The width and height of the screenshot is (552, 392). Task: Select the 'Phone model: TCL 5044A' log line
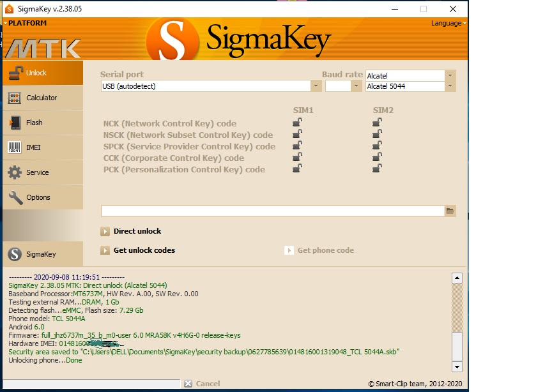[x=47, y=319]
